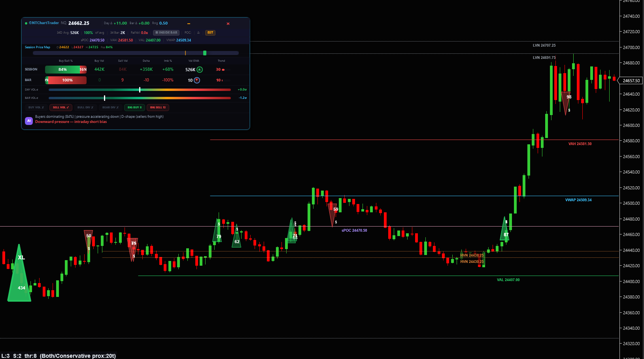
Task: Click the VAL value 24407.00 in the panel
Action: coord(153,40)
